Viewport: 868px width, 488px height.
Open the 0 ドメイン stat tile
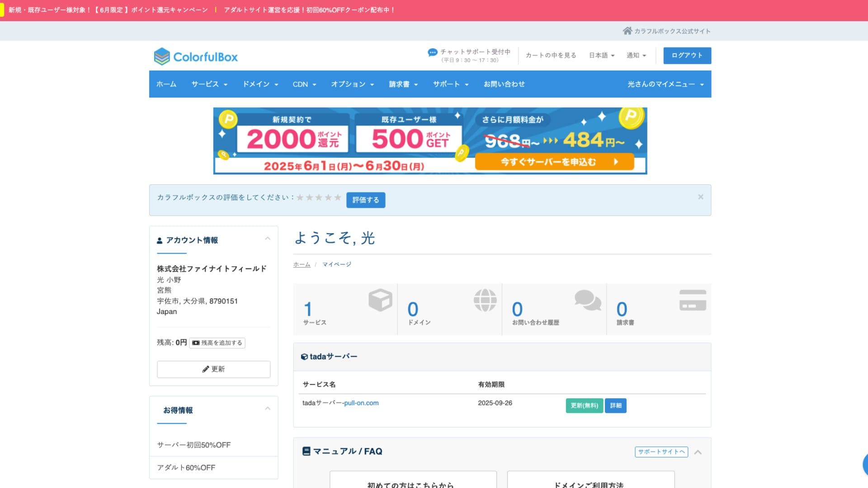pyautogui.click(x=450, y=309)
